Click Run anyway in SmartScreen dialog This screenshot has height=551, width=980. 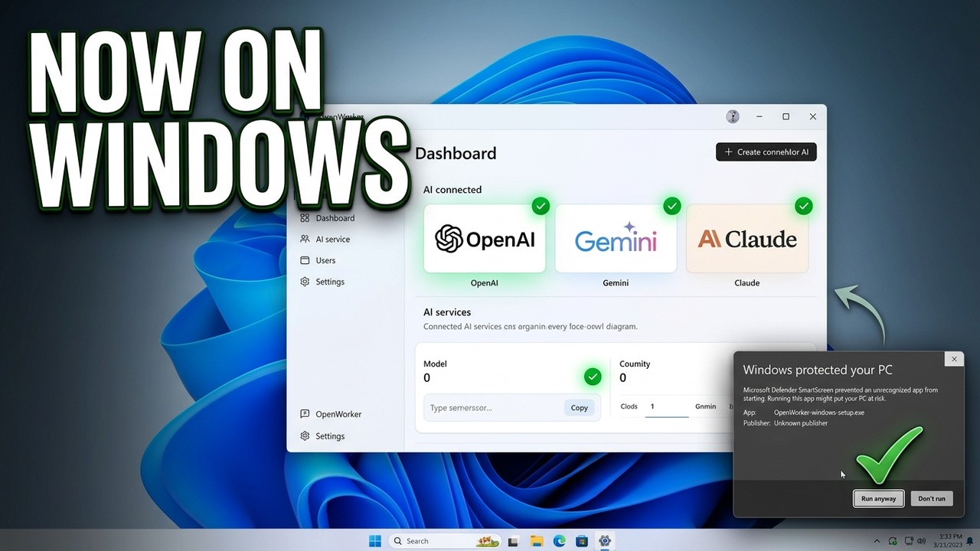pos(878,498)
